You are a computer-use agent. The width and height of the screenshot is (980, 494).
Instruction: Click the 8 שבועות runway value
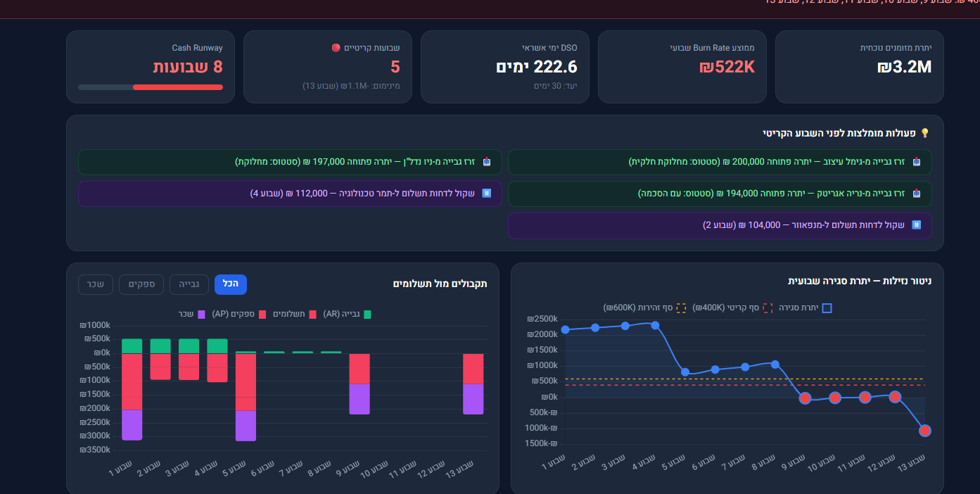[188, 68]
